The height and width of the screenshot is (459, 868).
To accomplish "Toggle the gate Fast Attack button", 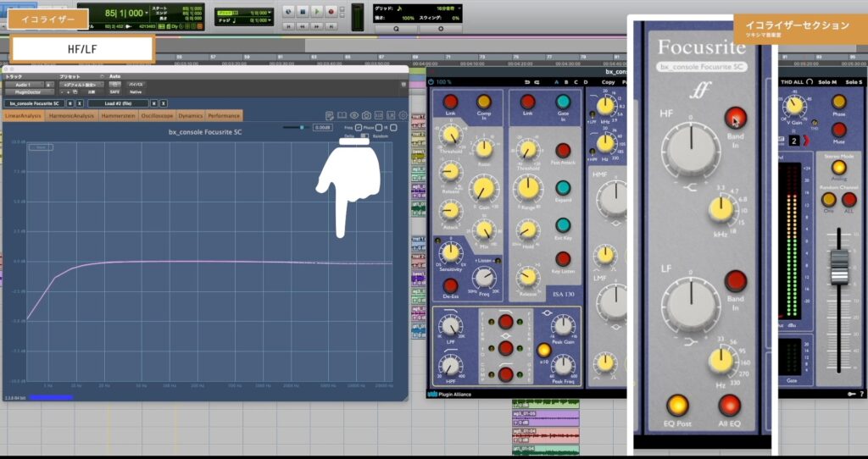I will coord(563,151).
